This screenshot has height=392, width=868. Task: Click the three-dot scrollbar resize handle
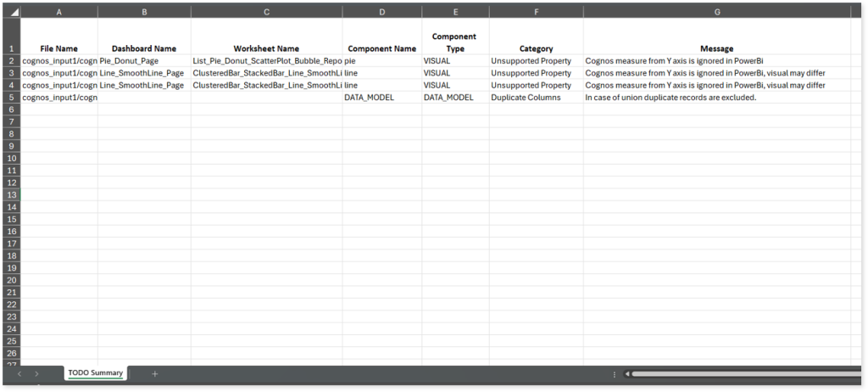coord(614,373)
